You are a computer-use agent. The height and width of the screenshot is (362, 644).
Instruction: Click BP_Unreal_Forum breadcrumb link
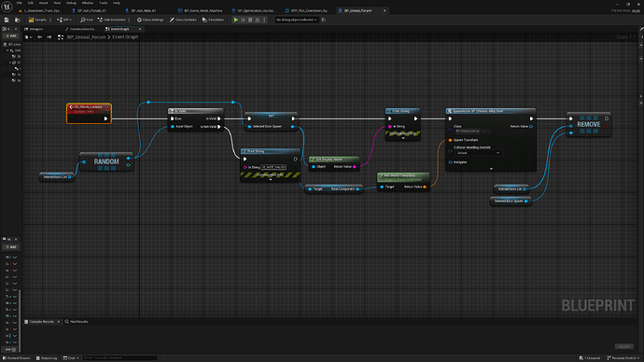[86, 37]
